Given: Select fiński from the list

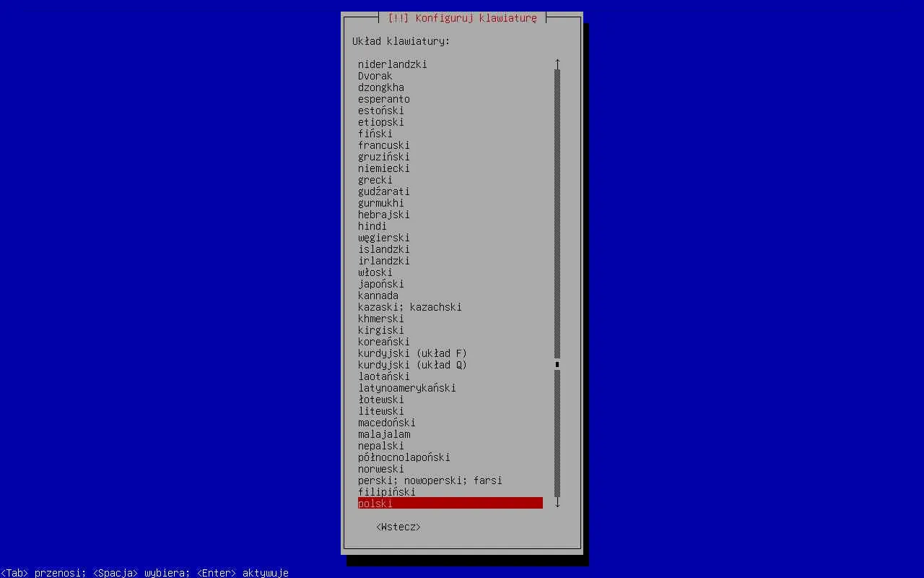Looking at the screenshot, I should coord(450,134).
